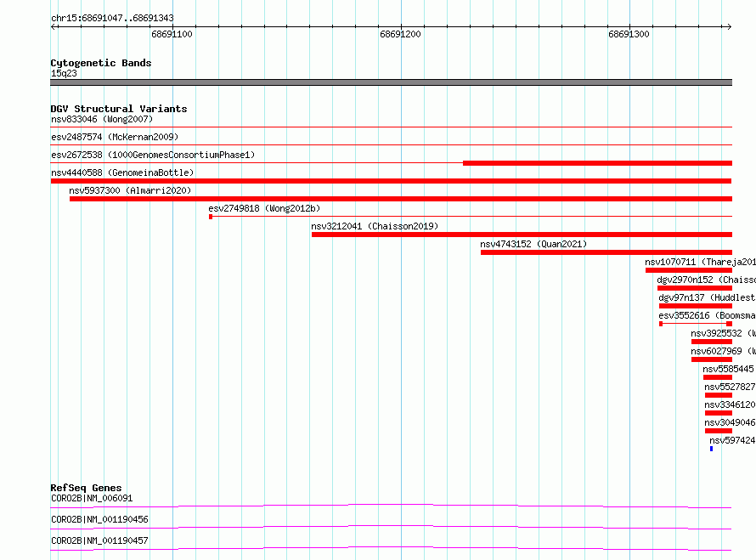Click the nsv5527827 variant label

730,387
